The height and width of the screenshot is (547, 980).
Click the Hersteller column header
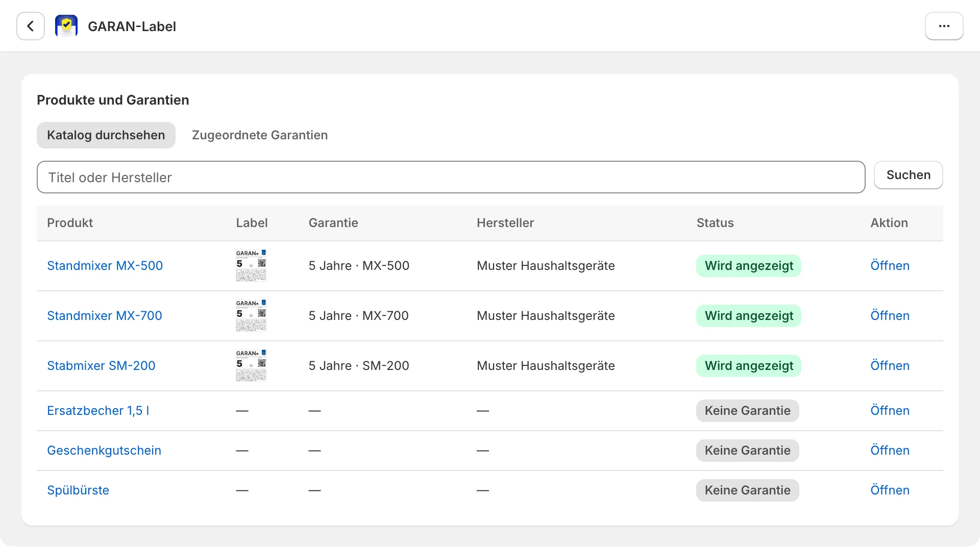pos(505,222)
